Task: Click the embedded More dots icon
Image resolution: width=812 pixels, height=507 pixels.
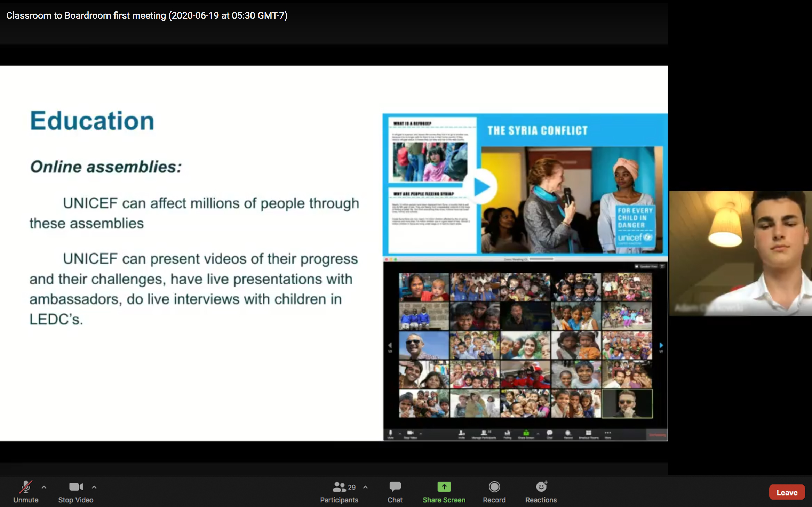Action: (608, 433)
